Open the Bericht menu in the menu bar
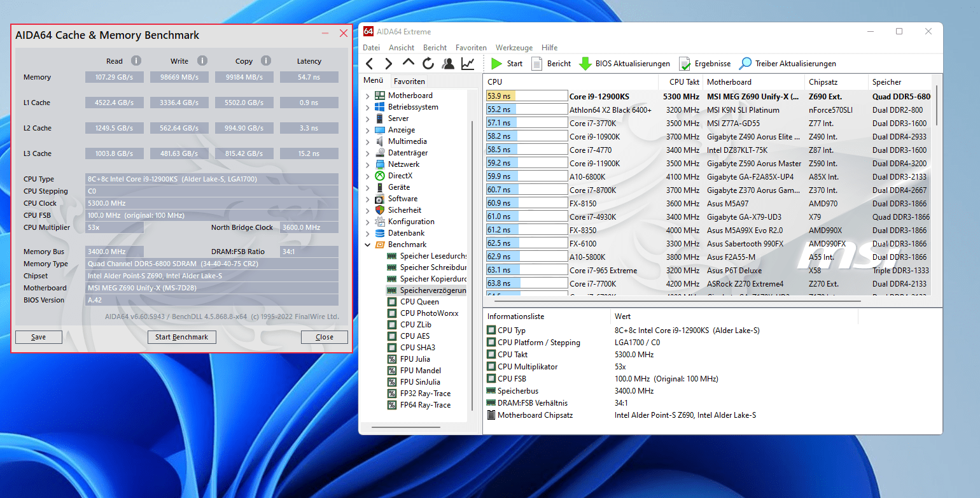The width and height of the screenshot is (980, 498). point(435,48)
